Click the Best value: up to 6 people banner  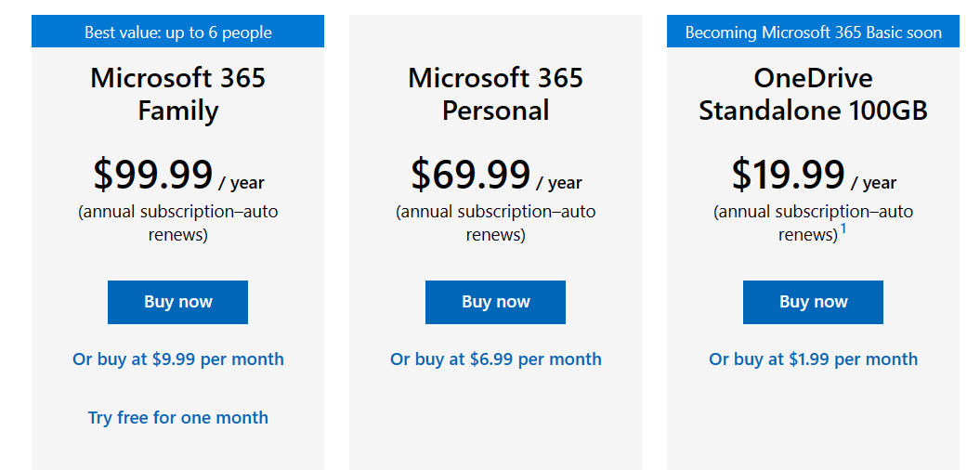click(x=178, y=32)
